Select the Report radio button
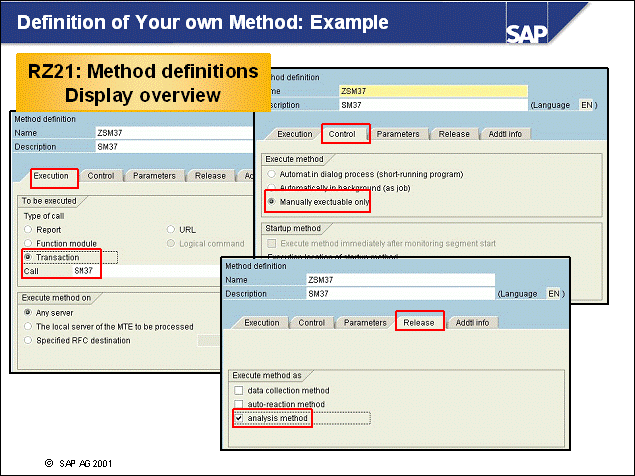Viewport: 635px width, 476px height. pos(28,229)
